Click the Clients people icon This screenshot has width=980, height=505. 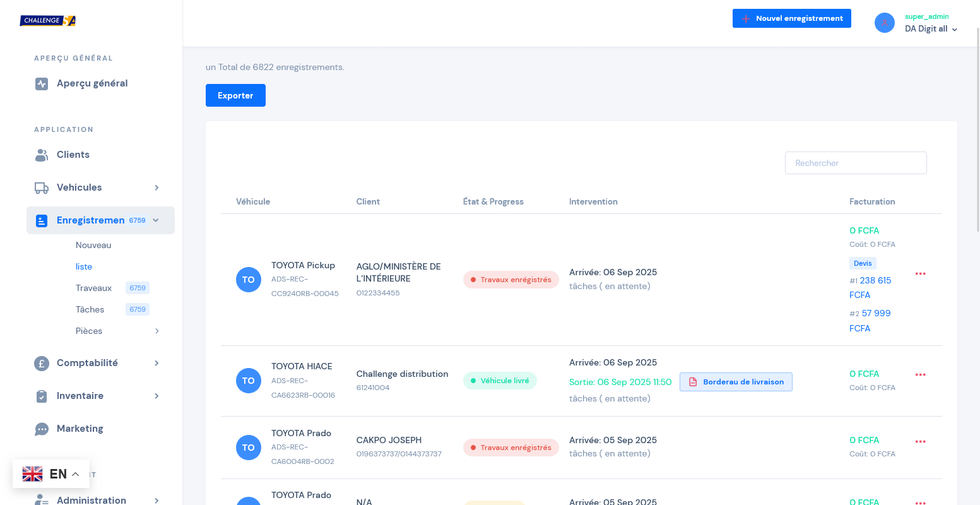42,155
